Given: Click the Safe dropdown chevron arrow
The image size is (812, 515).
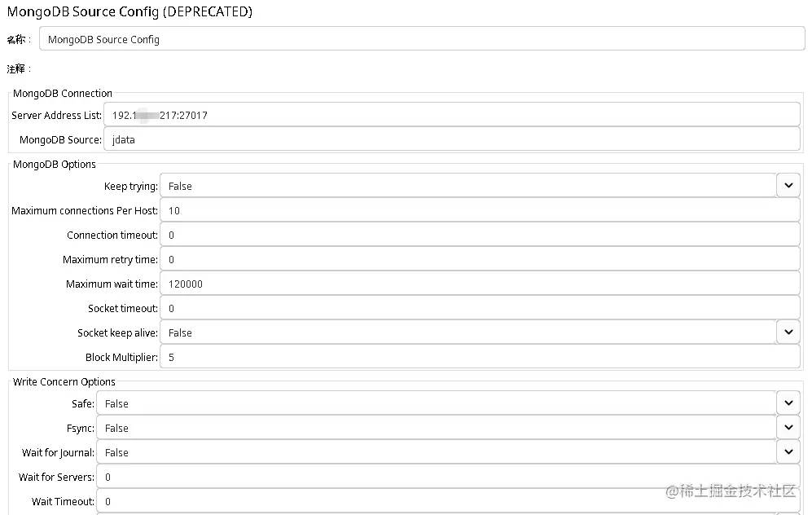Looking at the screenshot, I should [787, 403].
